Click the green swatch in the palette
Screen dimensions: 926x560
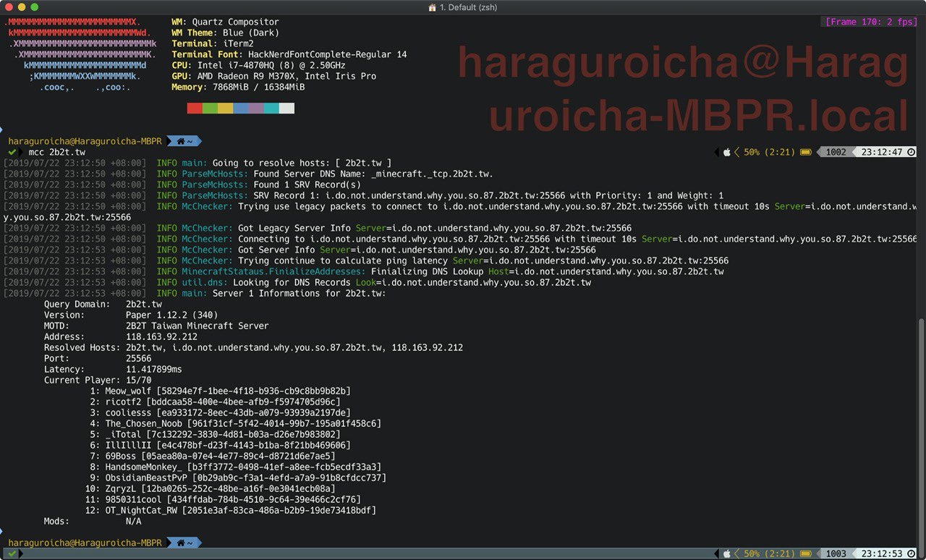pos(210,108)
